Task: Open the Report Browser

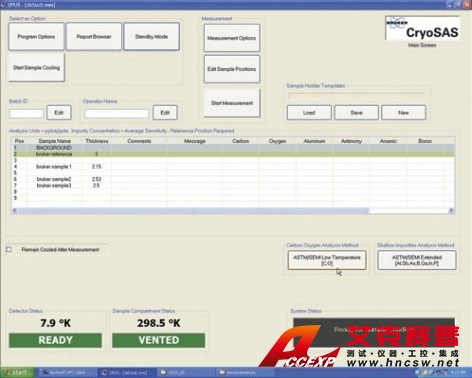Action: 94,37
